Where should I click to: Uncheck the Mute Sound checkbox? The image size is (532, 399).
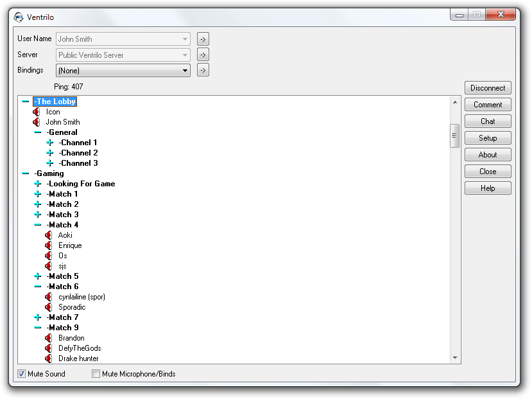[x=21, y=374]
